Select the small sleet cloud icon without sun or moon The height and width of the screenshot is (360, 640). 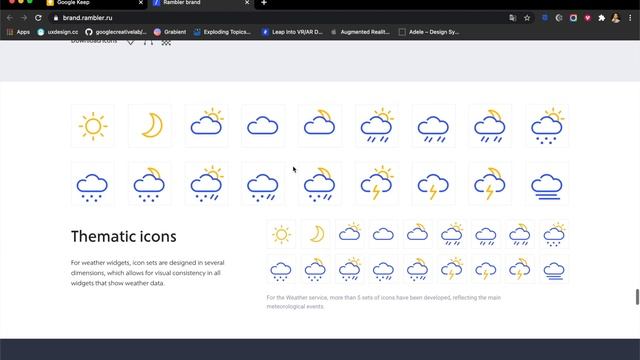coord(383,272)
